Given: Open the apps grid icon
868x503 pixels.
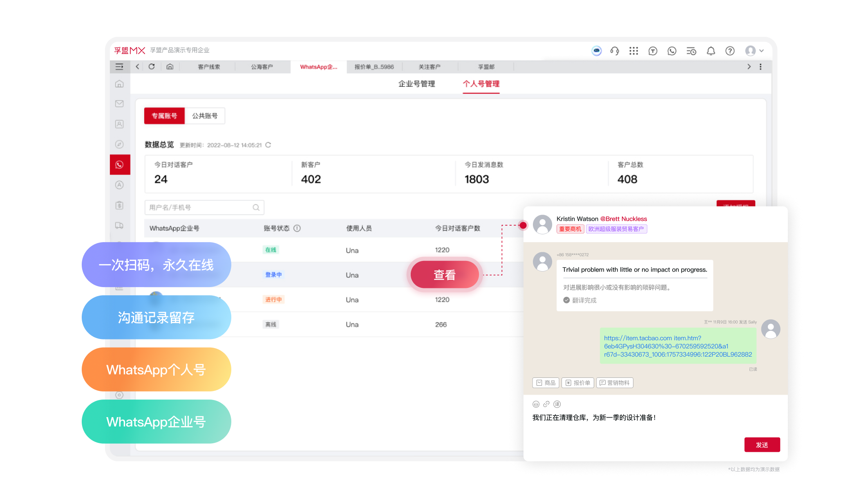Looking at the screenshot, I should (633, 51).
